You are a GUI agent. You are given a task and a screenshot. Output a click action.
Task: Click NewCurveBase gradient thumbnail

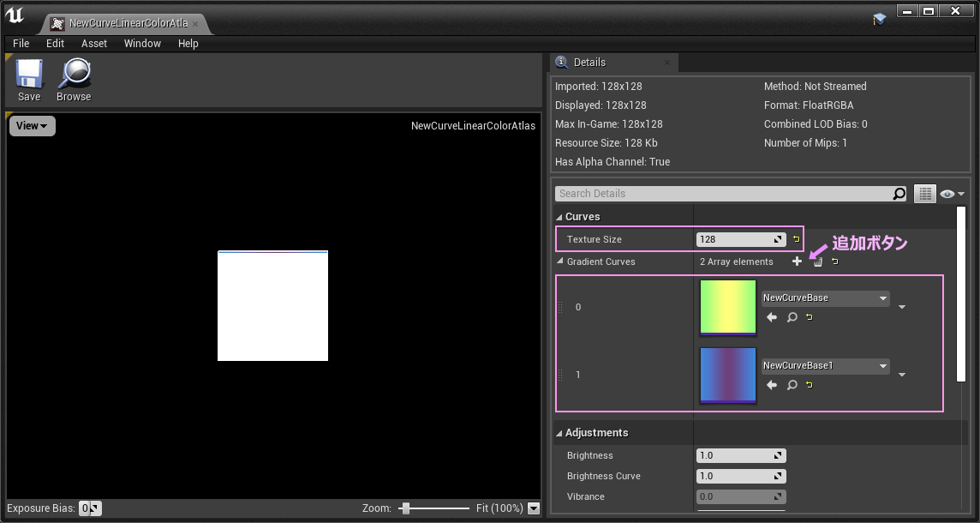point(728,307)
